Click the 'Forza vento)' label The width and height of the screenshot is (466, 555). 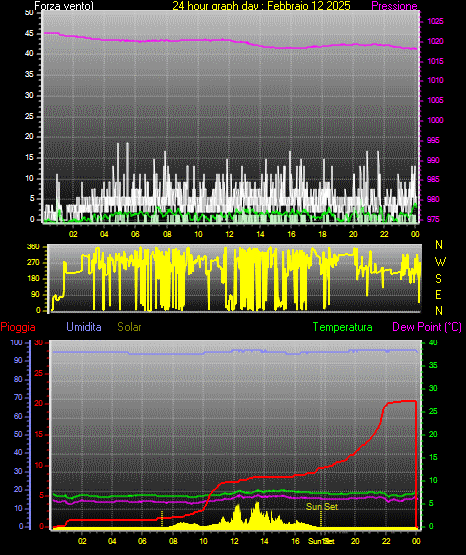pyautogui.click(x=64, y=6)
